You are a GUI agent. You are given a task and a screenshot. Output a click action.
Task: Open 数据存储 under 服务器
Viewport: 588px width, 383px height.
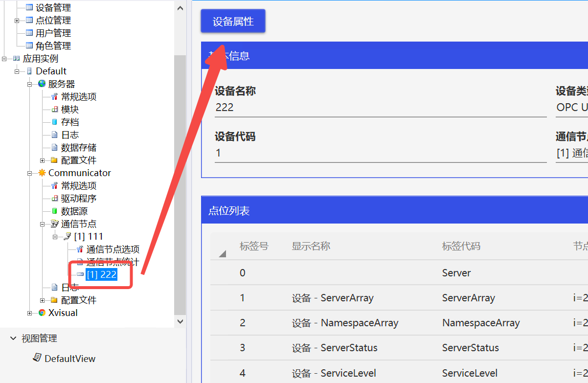(x=79, y=147)
